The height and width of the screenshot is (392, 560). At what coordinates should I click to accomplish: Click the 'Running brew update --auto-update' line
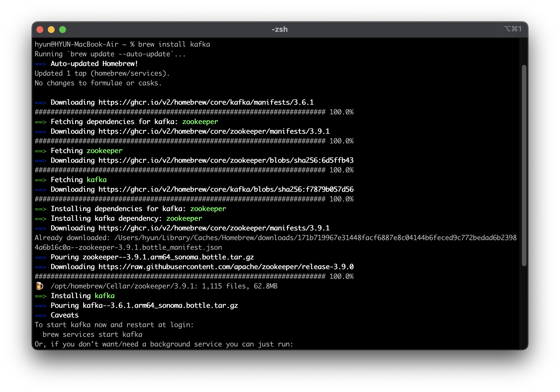click(x=110, y=54)
